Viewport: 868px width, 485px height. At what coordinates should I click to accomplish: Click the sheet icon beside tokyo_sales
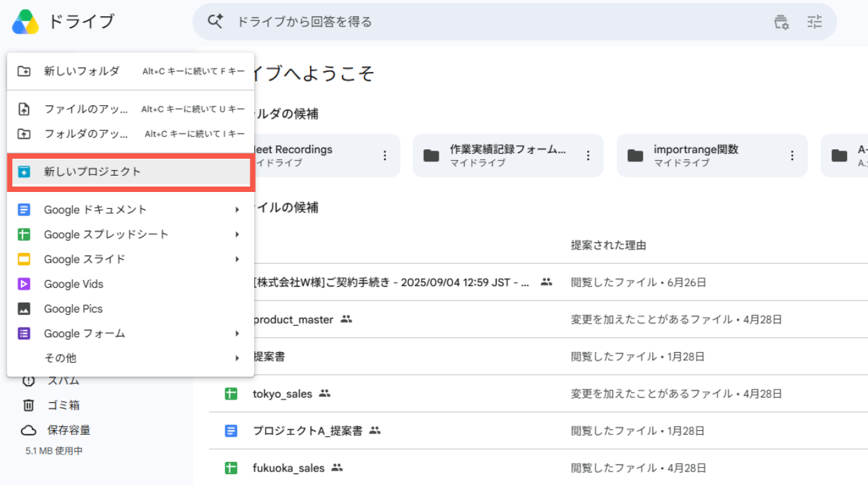click(x=231, y=393)
